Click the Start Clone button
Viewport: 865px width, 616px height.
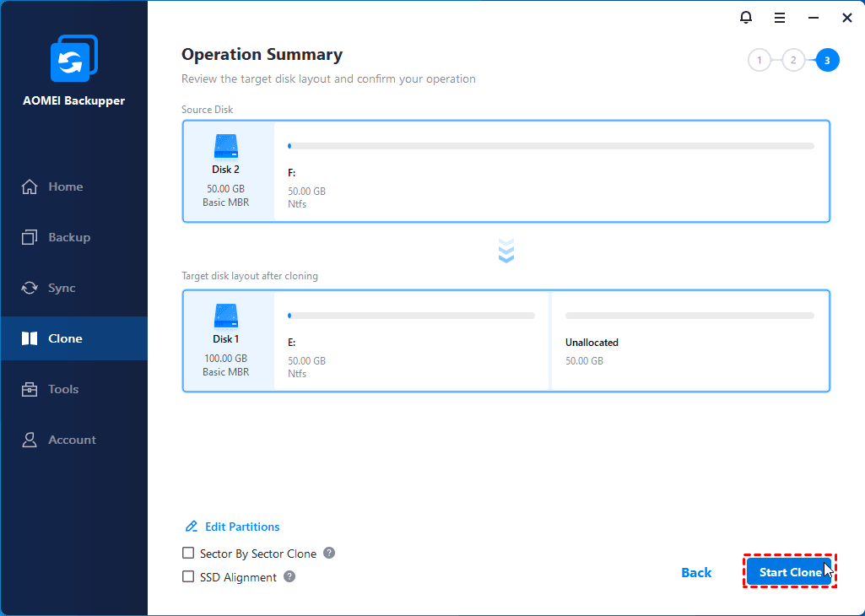click(789, 572)
